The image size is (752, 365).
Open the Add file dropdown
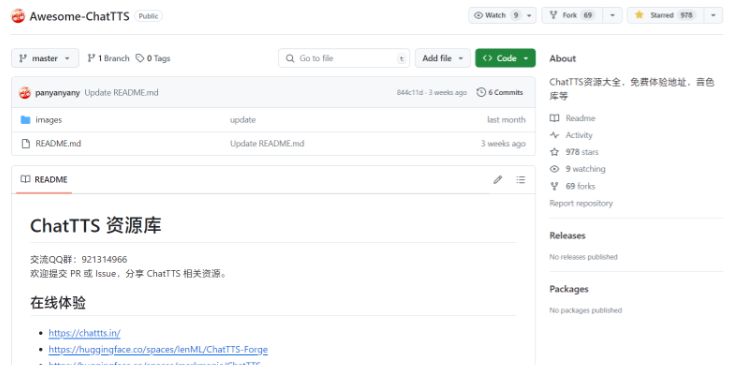pyautogui.click(x=442, y=58)
